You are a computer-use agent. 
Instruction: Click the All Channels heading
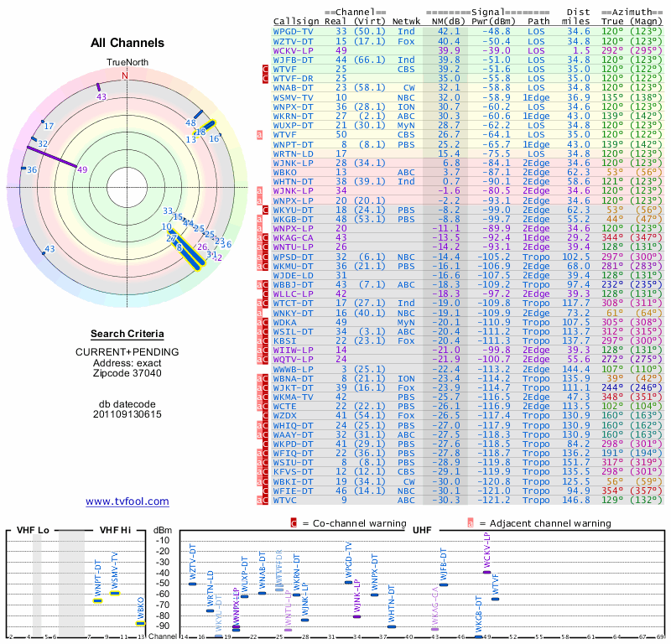point(127,43)
